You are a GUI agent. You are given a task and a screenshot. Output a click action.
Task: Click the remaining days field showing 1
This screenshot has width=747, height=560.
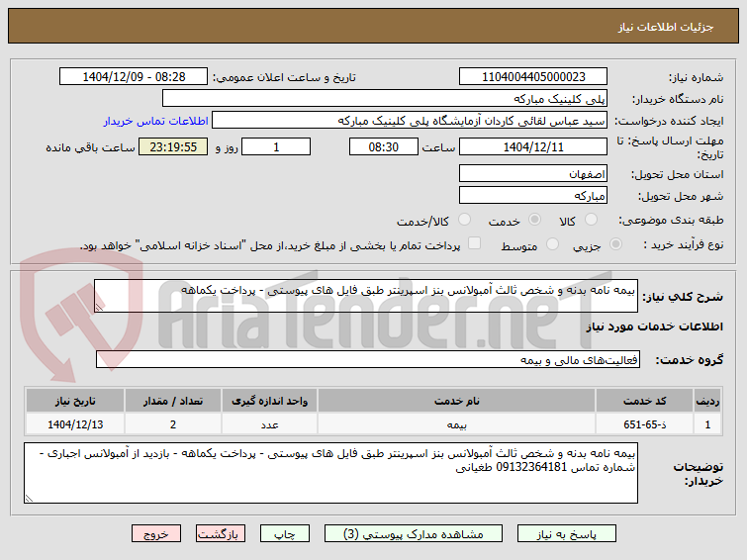276,146
